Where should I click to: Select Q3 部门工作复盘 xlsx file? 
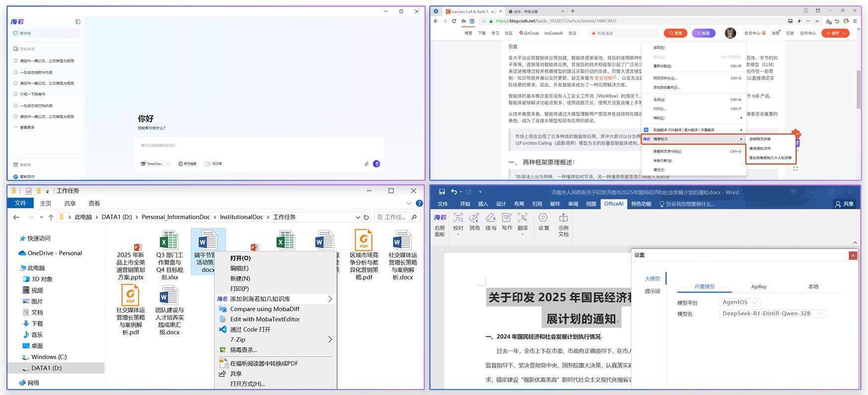pyautogui.click(x=169, y=255)
